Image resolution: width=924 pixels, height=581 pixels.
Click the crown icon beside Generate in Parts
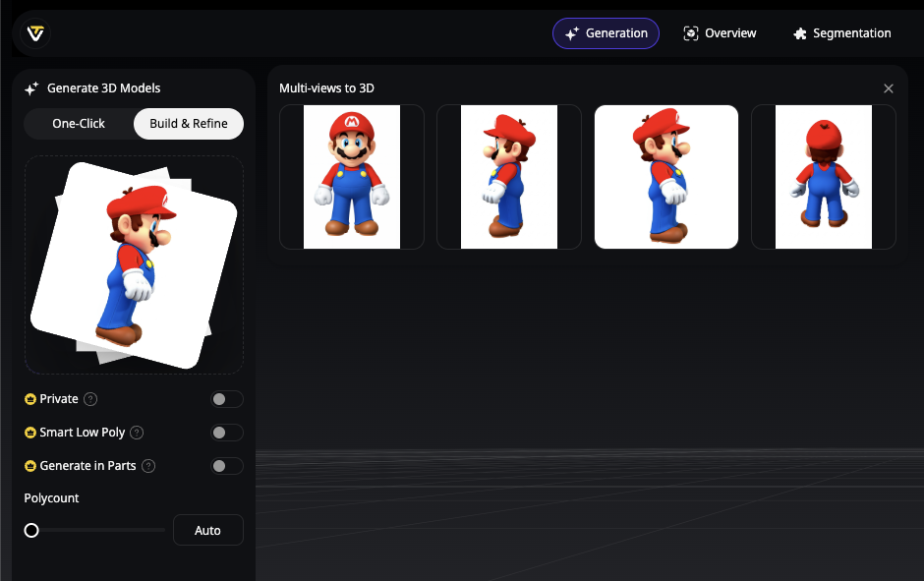pyautogui.click(x=30, y=466)
